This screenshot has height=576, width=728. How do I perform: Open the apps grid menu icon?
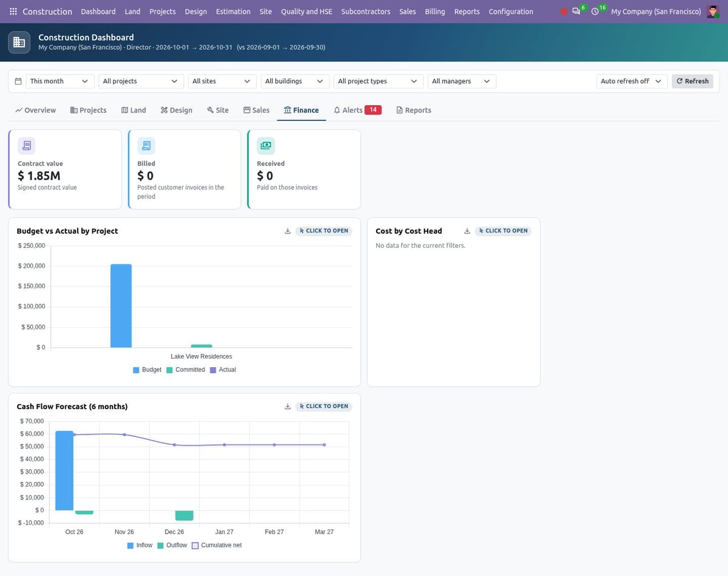click(13, 12)
